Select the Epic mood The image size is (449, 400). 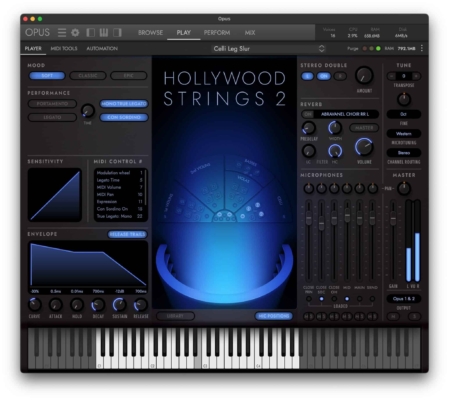coord(129,76)
